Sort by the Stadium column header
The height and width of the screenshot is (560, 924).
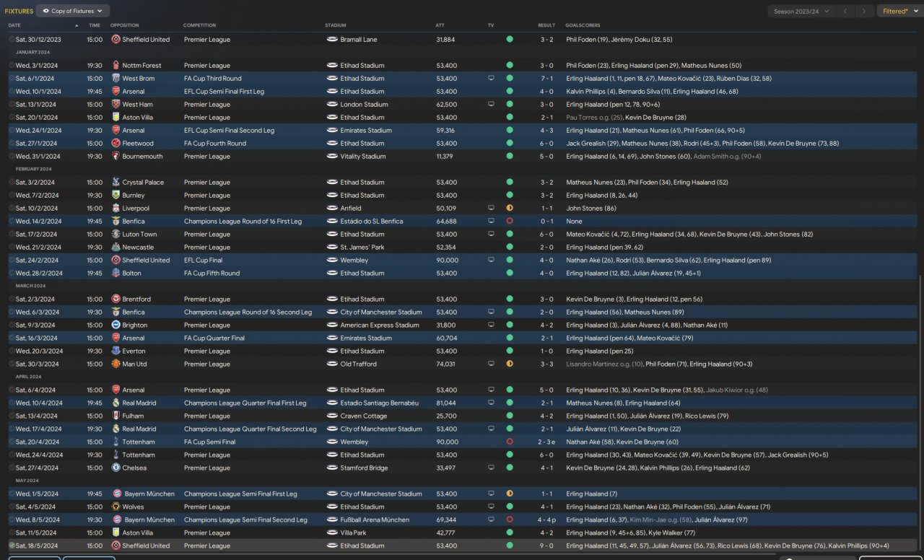[x=336, y=25]
